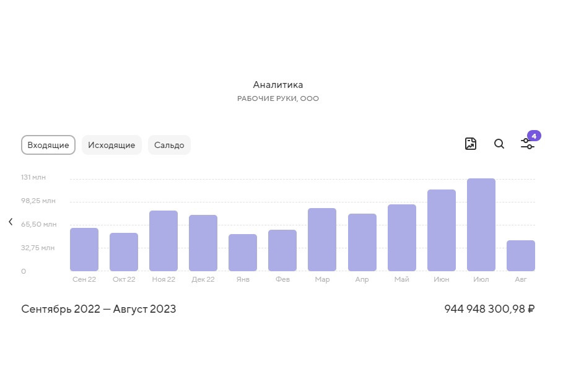Click the total amount 944 948 300,98 ₽
The image size is (563, 392).
(489, 309)
